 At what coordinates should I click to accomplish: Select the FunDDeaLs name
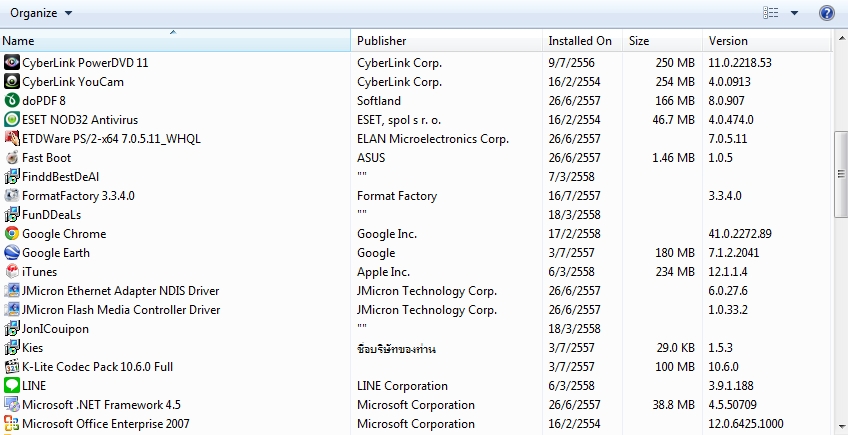tap(51, 215)
